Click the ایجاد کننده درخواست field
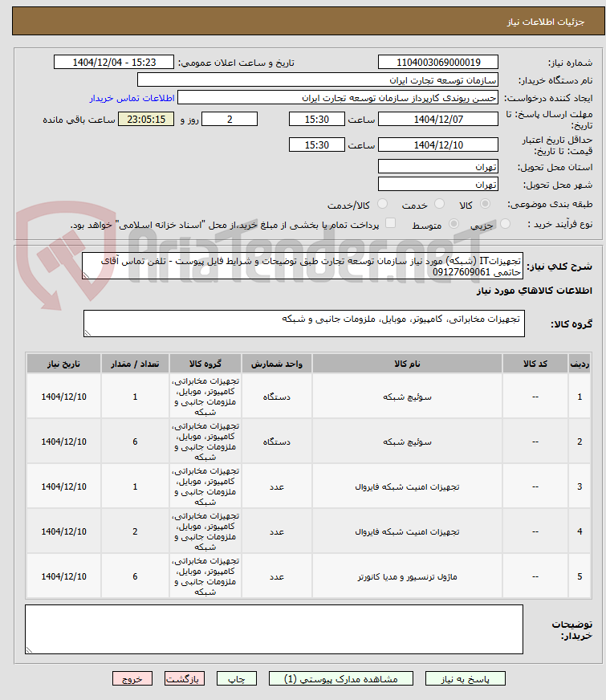Image resolution: width=606 pixels, height=700 pixels. 338,98
